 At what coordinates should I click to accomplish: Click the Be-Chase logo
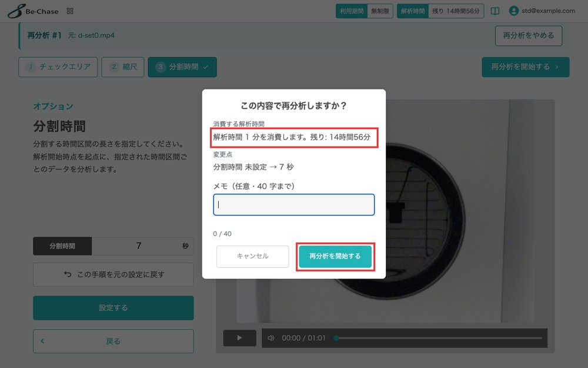(33, 11)
